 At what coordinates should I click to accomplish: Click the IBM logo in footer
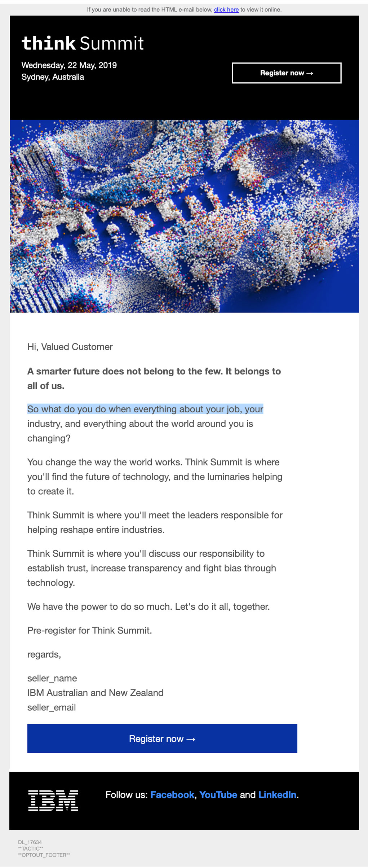click(53, 800)
